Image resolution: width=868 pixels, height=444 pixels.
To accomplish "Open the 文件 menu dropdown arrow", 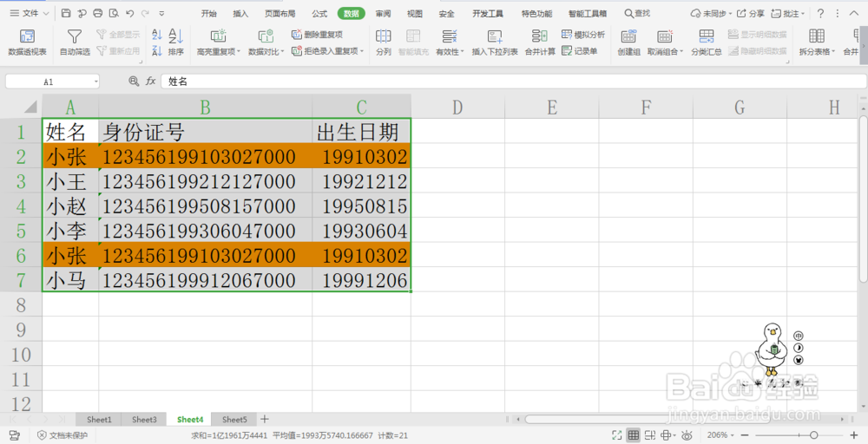I will [46, 13].
